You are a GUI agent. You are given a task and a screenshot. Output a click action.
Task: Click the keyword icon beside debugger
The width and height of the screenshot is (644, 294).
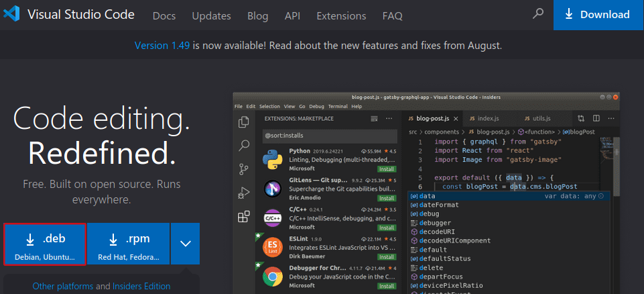(414, 223)
